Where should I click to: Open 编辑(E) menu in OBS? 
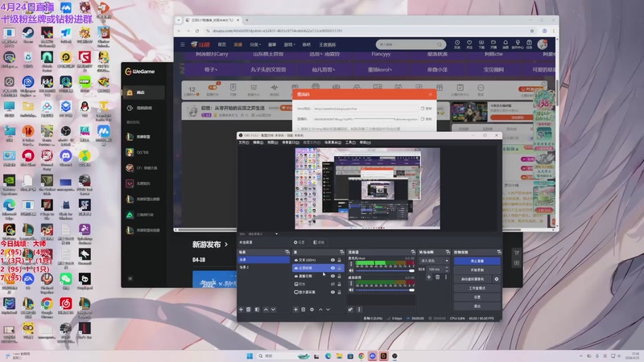pos(258,142)
